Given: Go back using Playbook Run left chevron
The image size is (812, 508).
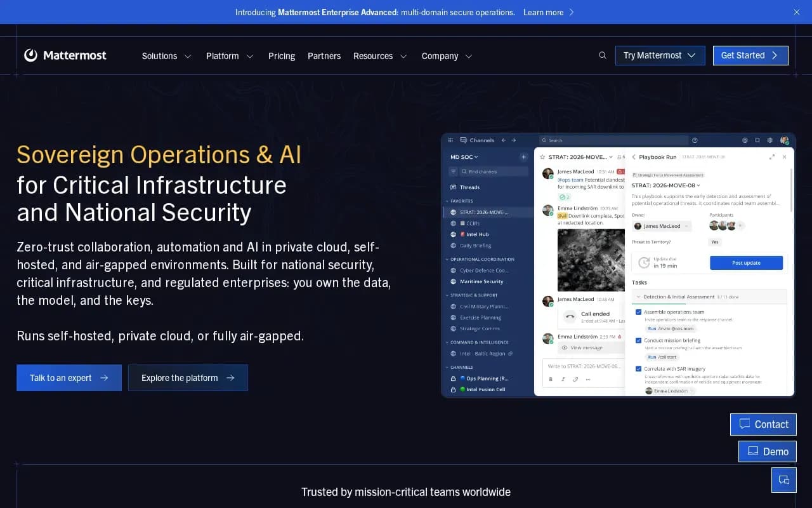Looking at the screenshot, I should click(633, 157).
